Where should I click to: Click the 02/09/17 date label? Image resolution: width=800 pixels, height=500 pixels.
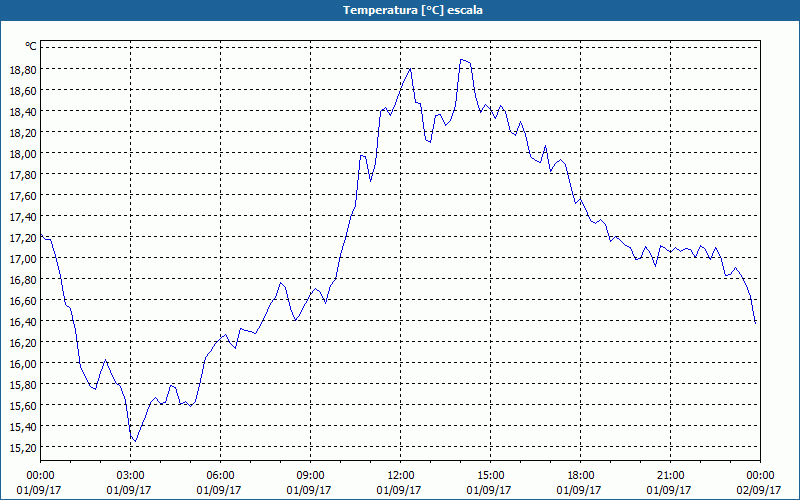coord(759,490)
